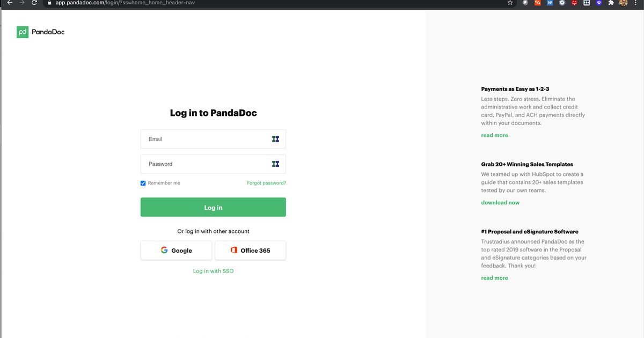Click Log in with SSO link

pos(213,271)
